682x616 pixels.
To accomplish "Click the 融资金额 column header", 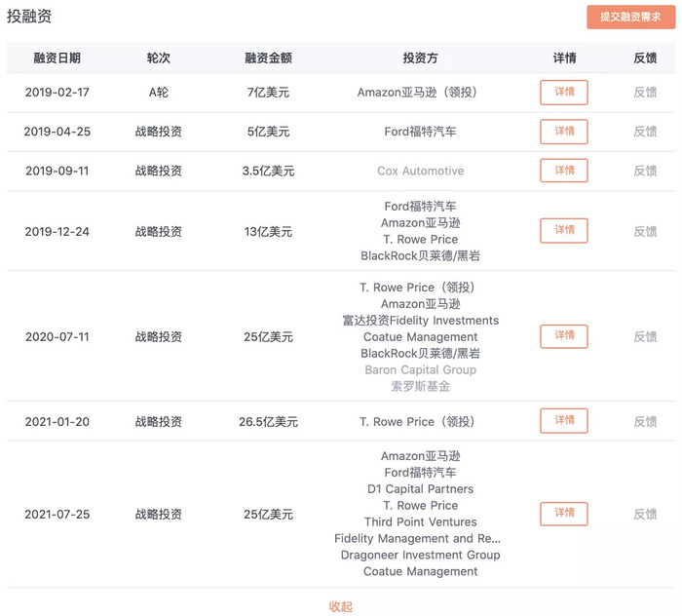I will coord(268,58).
